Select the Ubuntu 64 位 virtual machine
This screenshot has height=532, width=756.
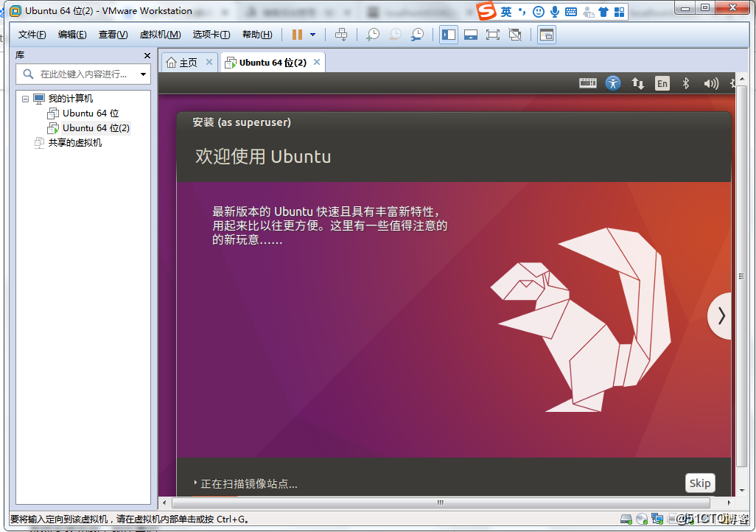pyautogui.click(x=91, y=113)
